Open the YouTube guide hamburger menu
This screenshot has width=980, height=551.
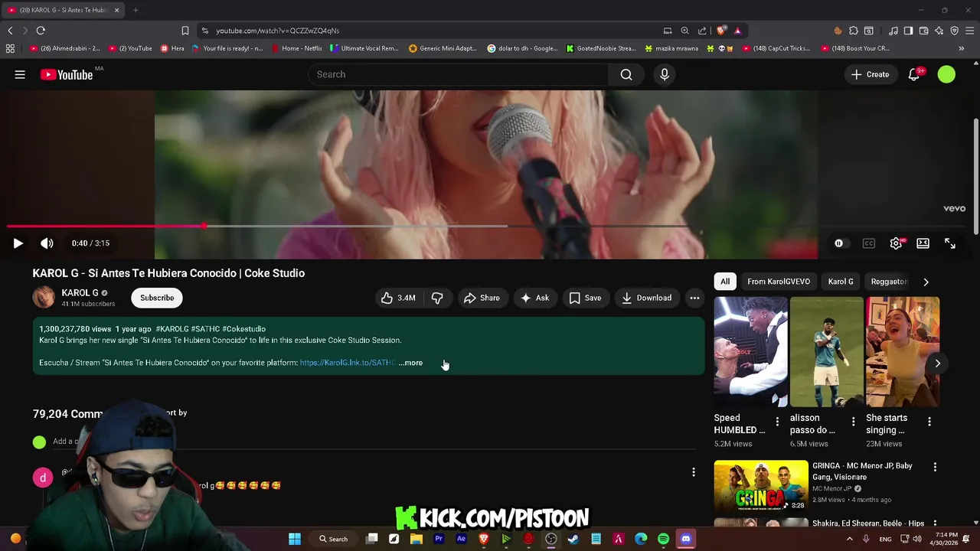20,74
